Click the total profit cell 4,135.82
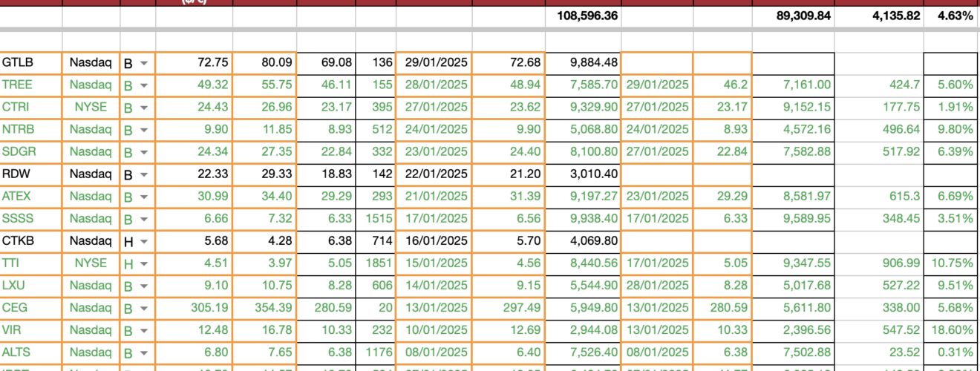 point(879,16)
